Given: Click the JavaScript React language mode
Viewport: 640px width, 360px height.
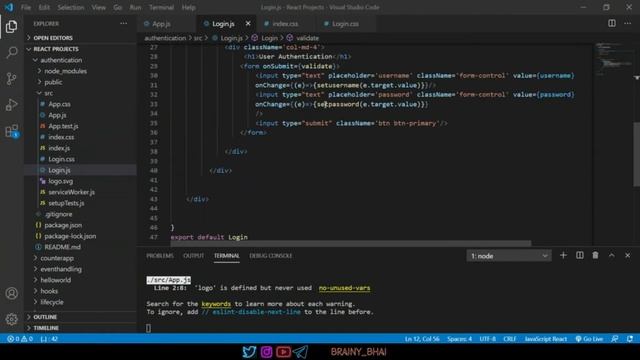Looking at the screenshot, I should pos(546,339).
